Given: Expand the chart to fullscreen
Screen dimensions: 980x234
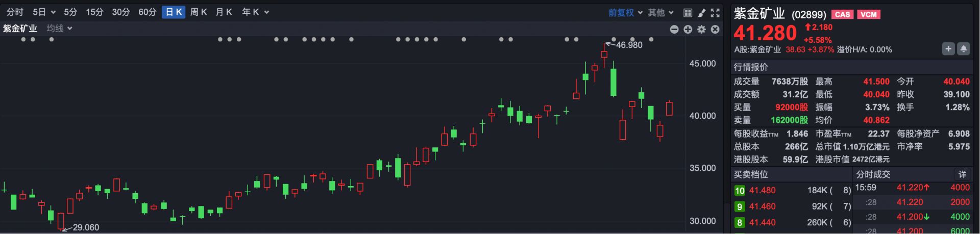Looking at the screenshot, I should 715,13.
